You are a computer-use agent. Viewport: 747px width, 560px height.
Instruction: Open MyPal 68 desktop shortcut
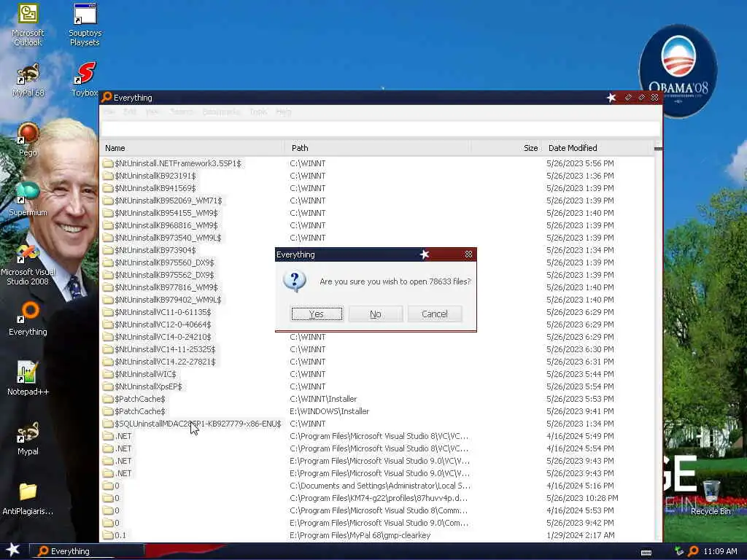pos(28,80)
